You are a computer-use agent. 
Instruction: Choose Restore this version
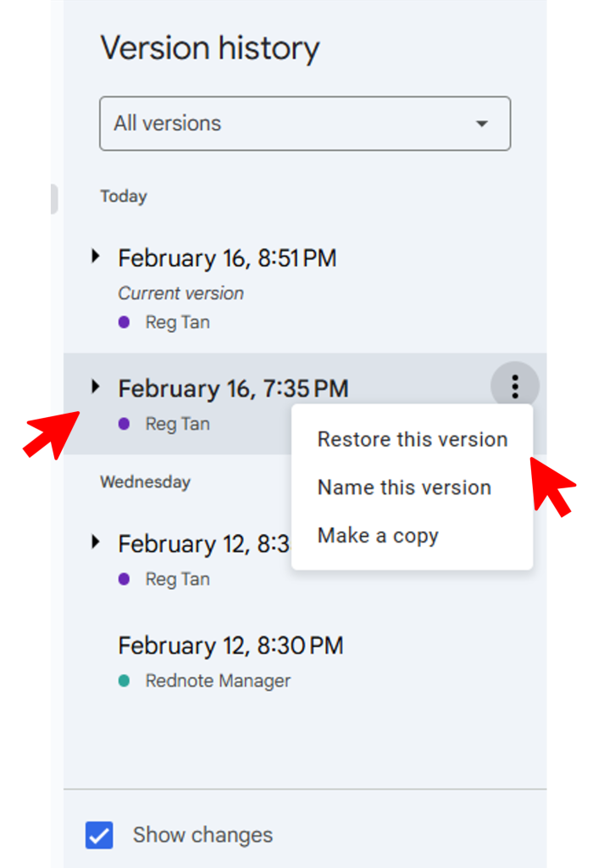pos(412,439)
